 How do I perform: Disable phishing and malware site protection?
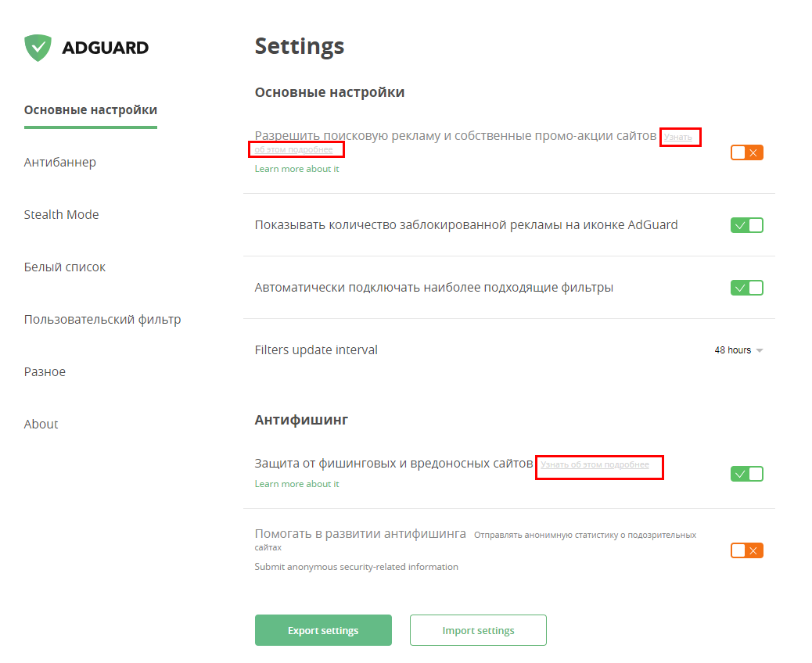tap(746, 473)
